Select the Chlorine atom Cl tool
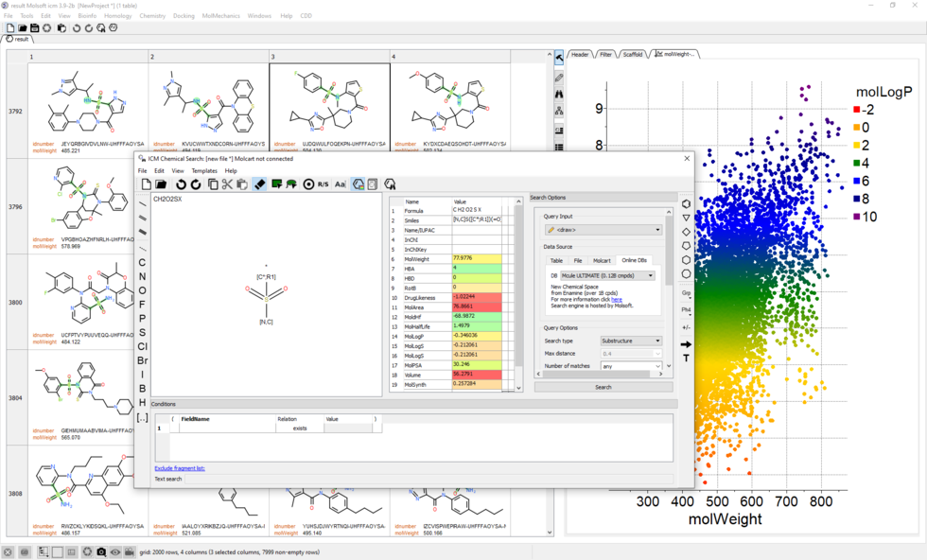This screenshot has width=927, height=560. 143,346
